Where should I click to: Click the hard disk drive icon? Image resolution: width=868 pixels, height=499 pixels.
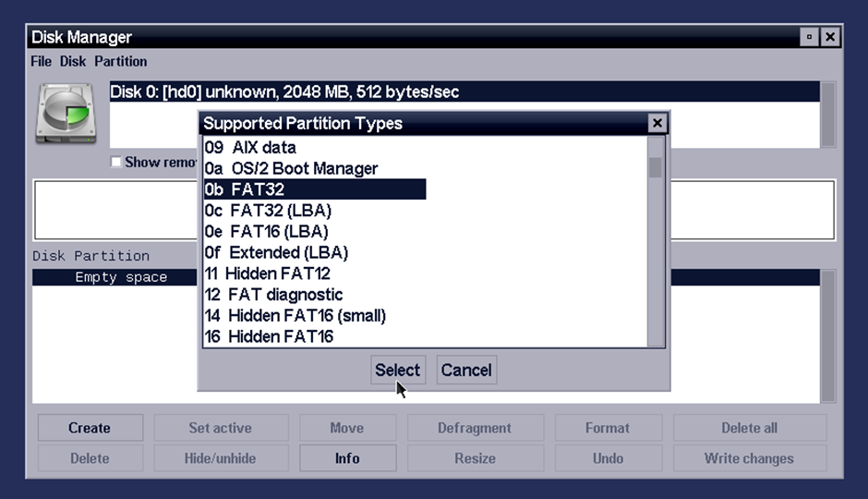tap(66, 114)
